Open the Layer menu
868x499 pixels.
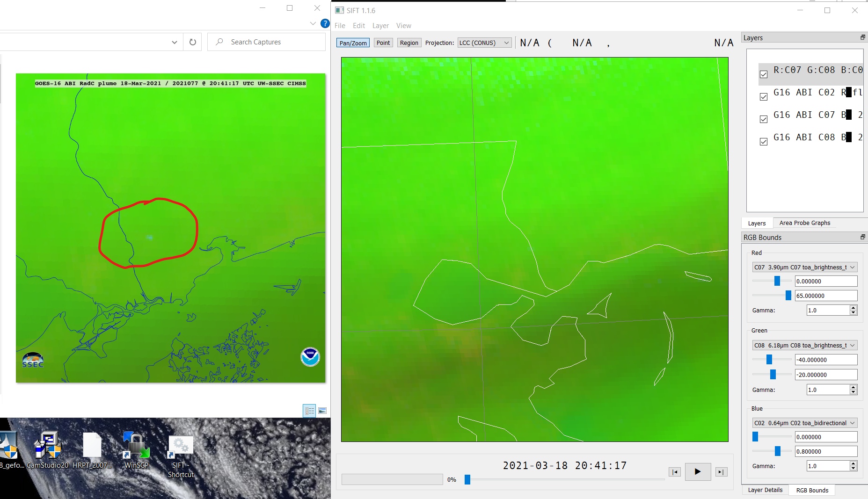380,25
